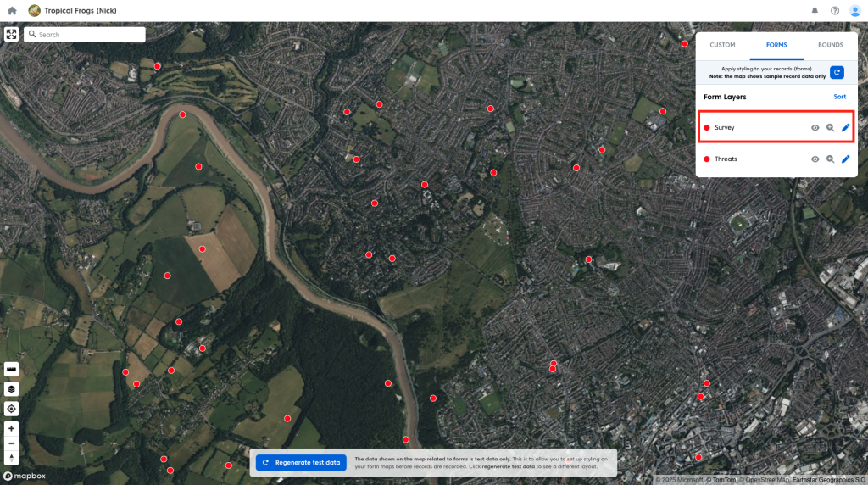Open the measure ruler tool
Viewport: 868px width, 485px height.
[x=12, y=370]
